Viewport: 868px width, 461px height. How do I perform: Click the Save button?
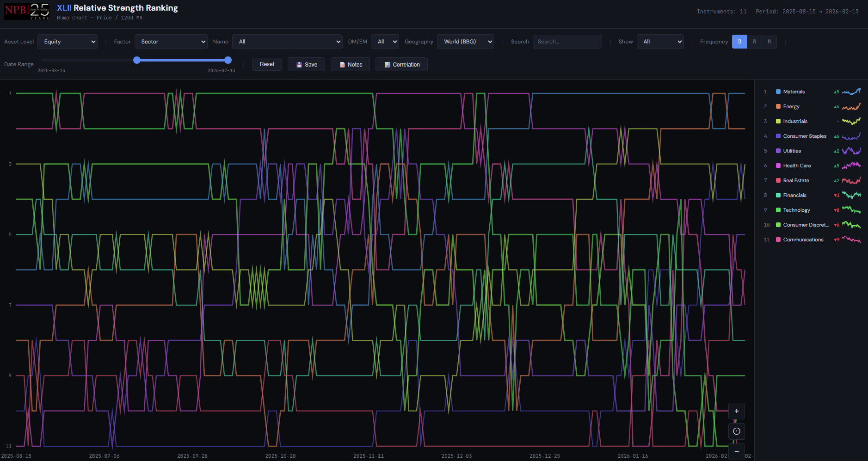[306, 65]
